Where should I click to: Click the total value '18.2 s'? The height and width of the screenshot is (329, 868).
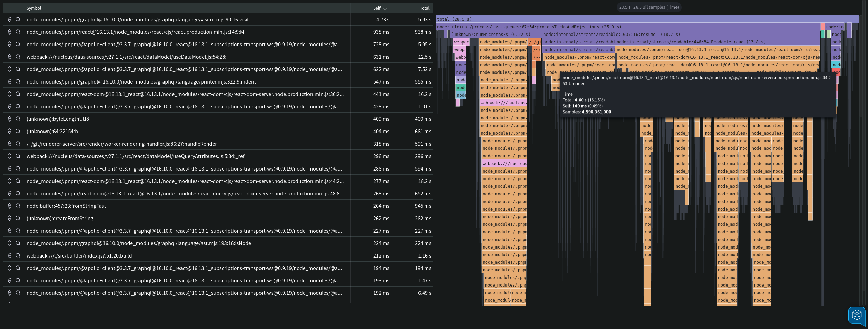(x=425, y=181)
